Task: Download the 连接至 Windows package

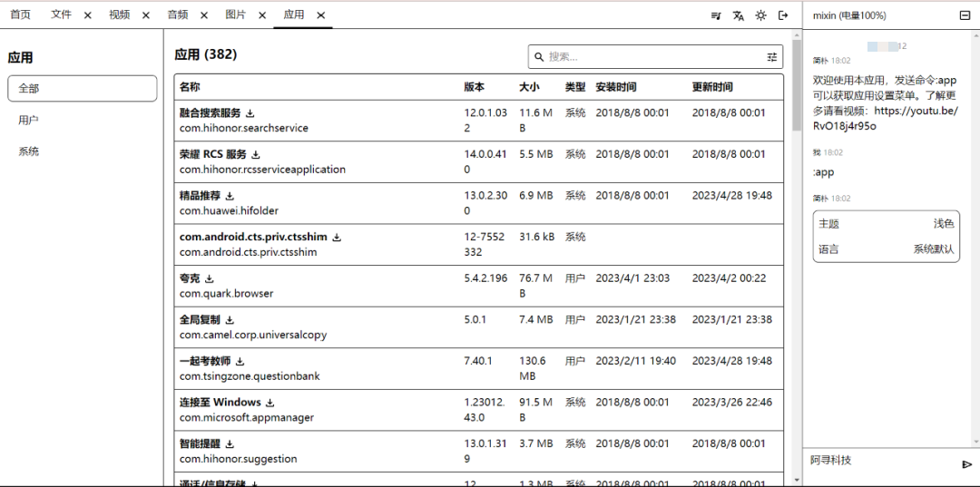Action: (x=270, y=402)
